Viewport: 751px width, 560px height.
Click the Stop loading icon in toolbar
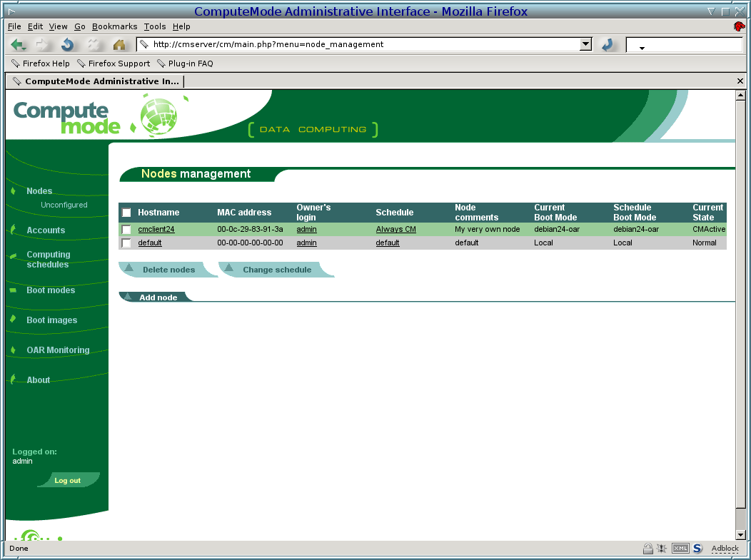pyautogui.click(x=94, y=44)
